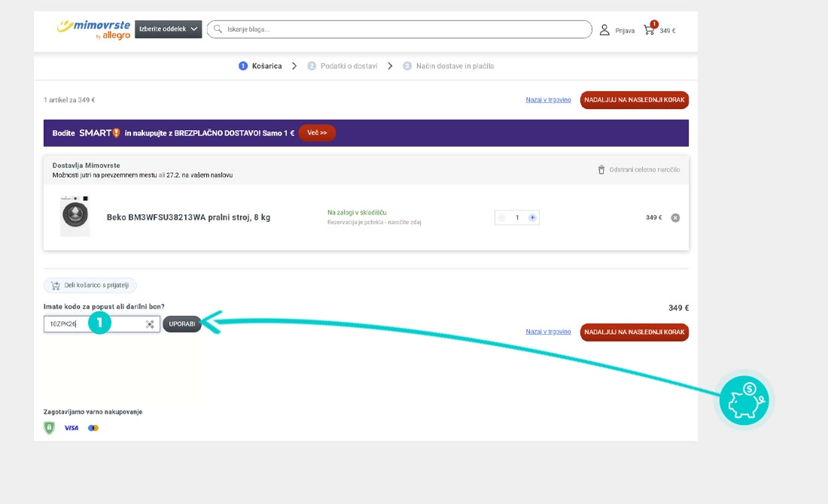This screenshot has width=828, height=504.
Task: Open the Beko washing machine thumbnail
Action: click(x=75, y=217)
